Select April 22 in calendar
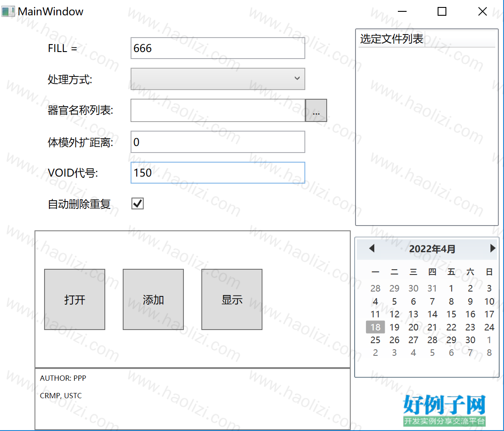 (451, 327)
